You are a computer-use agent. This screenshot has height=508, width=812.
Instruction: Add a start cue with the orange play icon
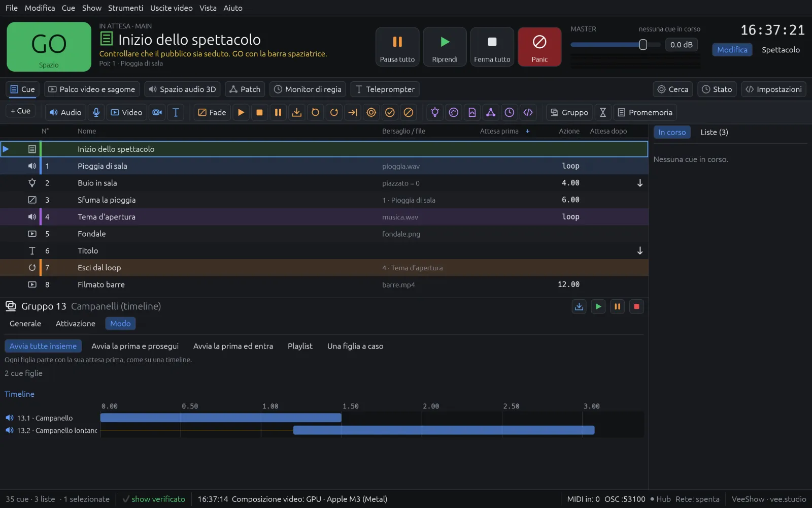click(241, 112)
